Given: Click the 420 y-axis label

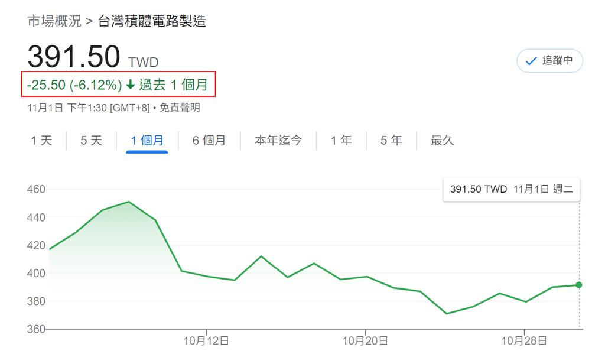Looking at the screenshot, I should click(36, 245).
